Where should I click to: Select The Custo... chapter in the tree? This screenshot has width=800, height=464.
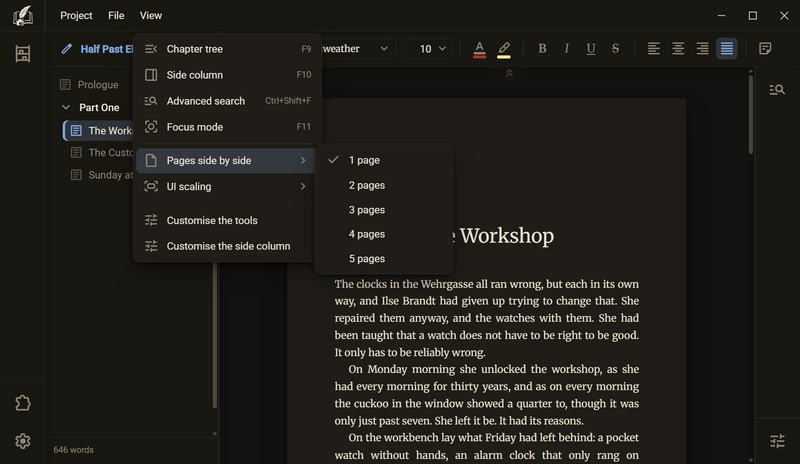pyautogui.click(x=101, y=153)
